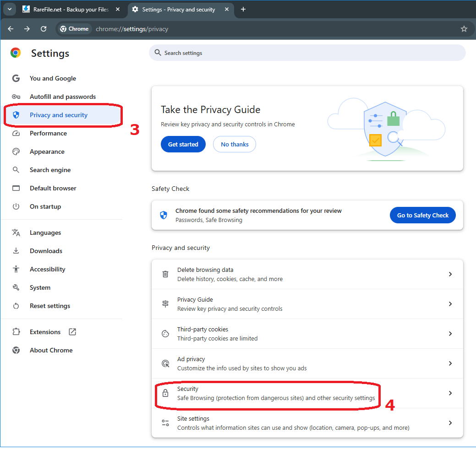Viewport: 476px width, 449px height.
Task: Expand Privacy Guide row chevron
Action: click(450, 304)
